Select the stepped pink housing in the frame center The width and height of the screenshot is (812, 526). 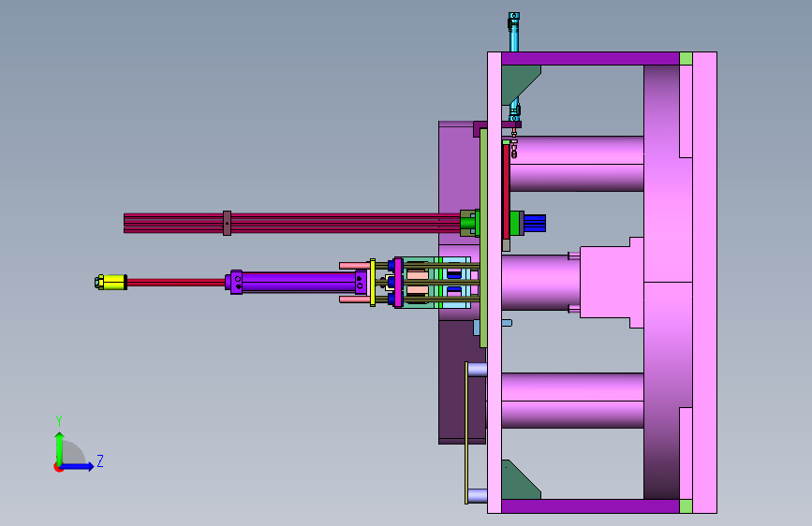[x=612, y=283]
